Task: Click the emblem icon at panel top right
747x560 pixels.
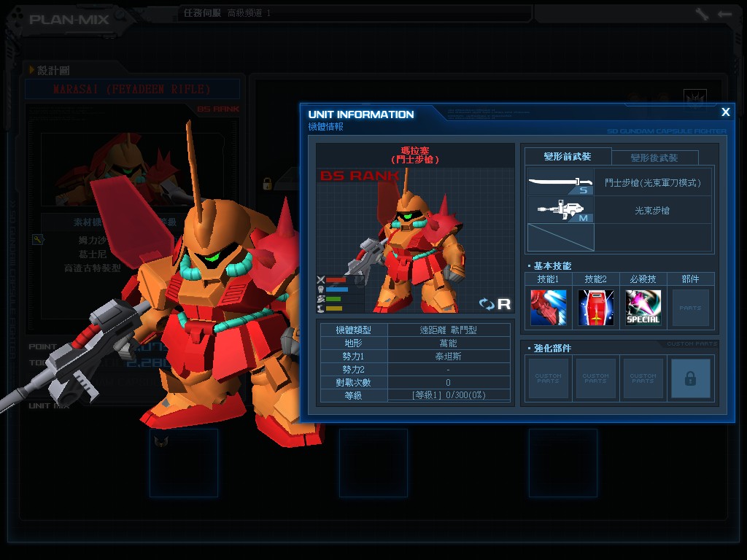Action: pos(694,99)
